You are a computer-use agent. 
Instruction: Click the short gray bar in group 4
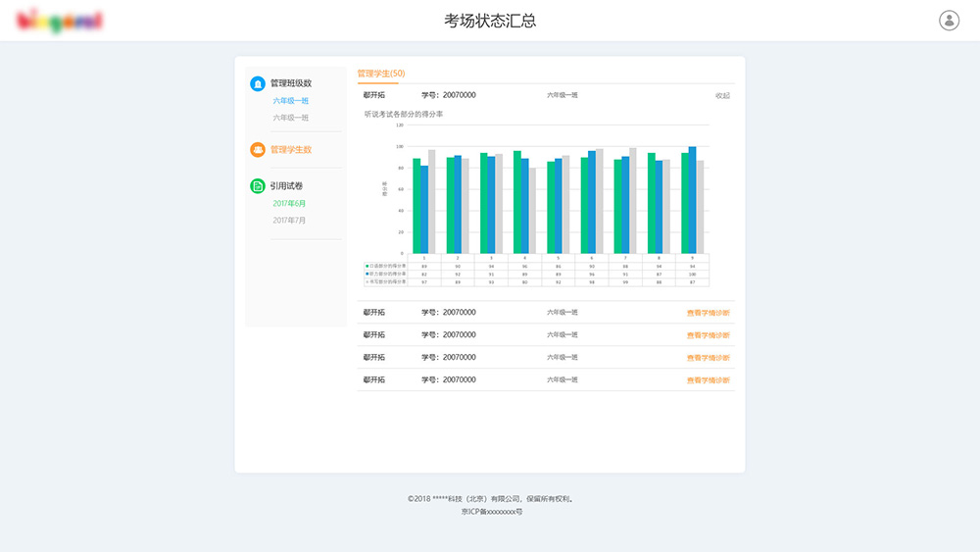tap(532, 211)
